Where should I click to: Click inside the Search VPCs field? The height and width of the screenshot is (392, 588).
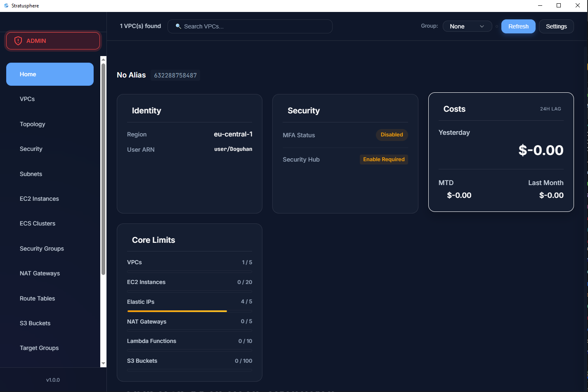[x=250, y=26]
